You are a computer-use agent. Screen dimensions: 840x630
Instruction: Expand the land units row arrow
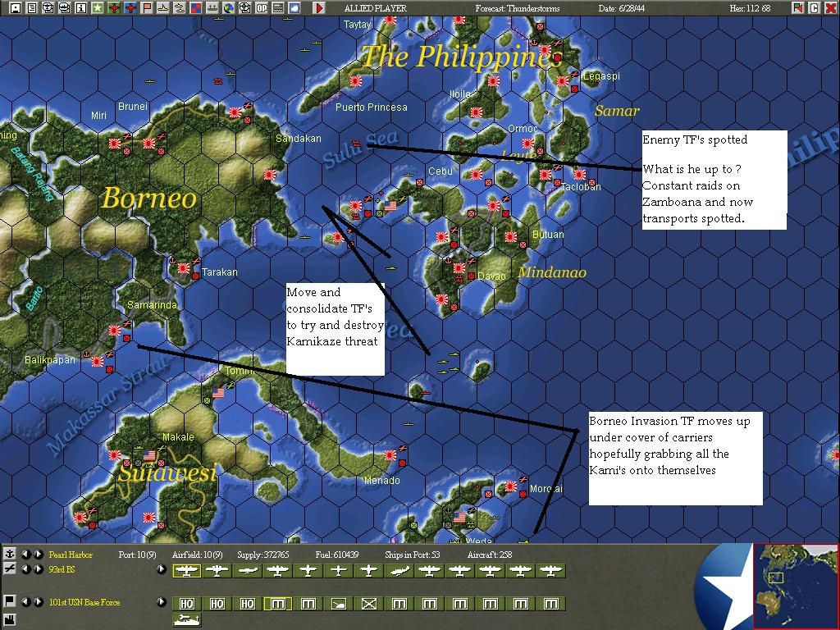pyautogui.click(x=162, y=601)
